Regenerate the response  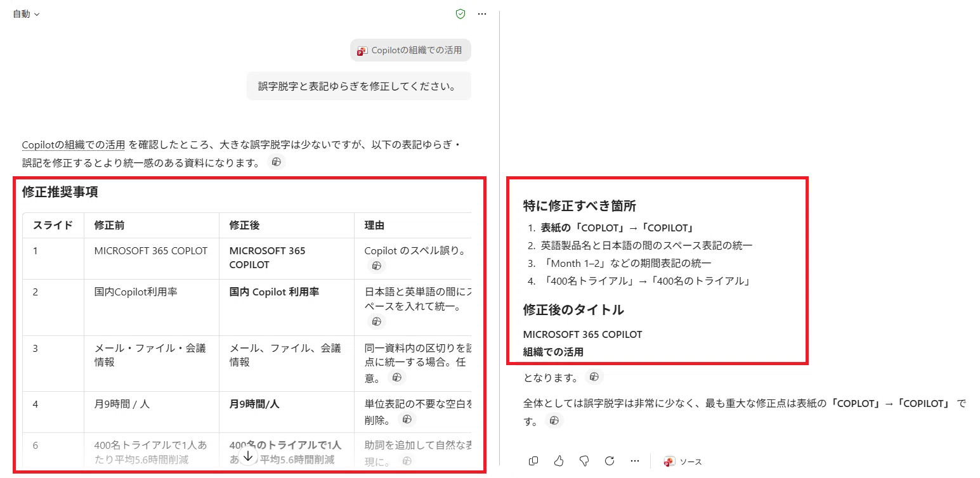(x=610, y=461)
